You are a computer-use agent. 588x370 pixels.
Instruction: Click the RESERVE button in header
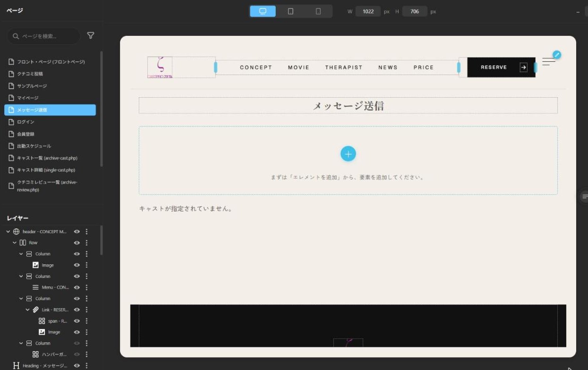(x=501, y=67)
